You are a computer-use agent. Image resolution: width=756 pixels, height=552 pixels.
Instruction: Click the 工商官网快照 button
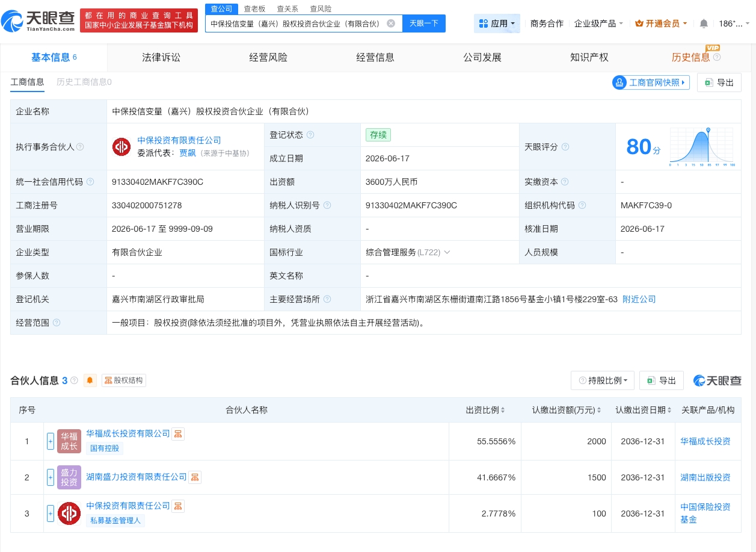[651, 82]
